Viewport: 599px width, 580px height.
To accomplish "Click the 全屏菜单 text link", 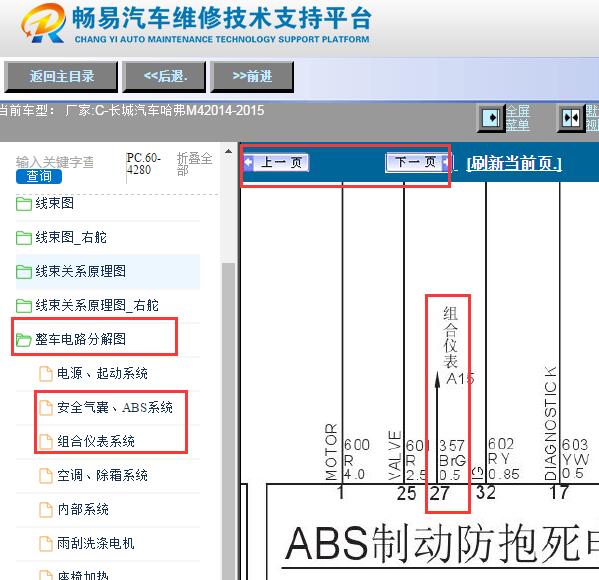I will [518, 118].
